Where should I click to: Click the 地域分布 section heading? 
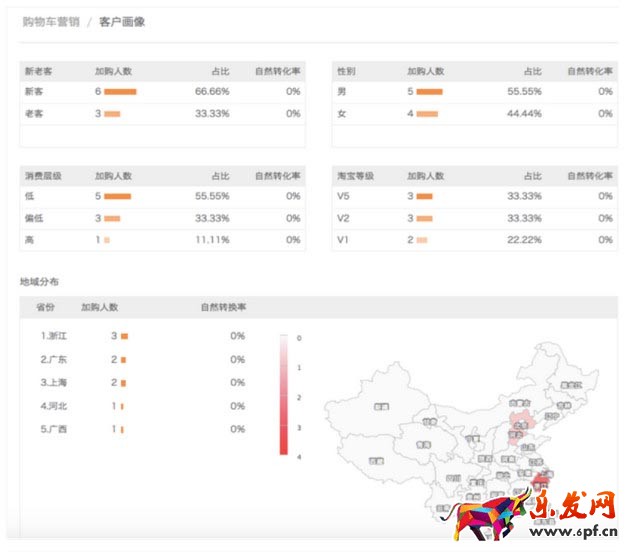(39, 282)
